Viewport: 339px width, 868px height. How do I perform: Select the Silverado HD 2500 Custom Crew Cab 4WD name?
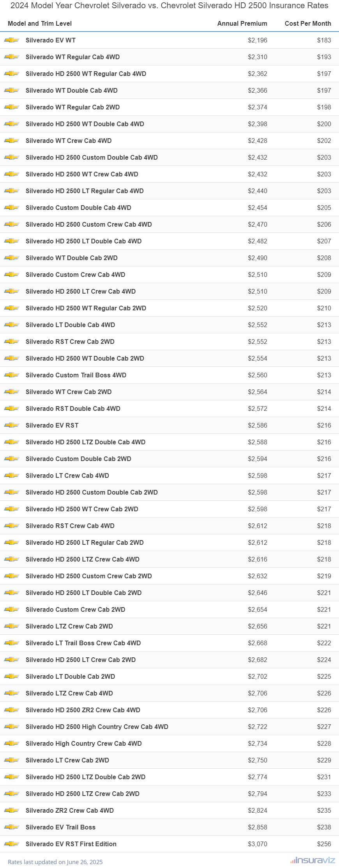(89, 224)
